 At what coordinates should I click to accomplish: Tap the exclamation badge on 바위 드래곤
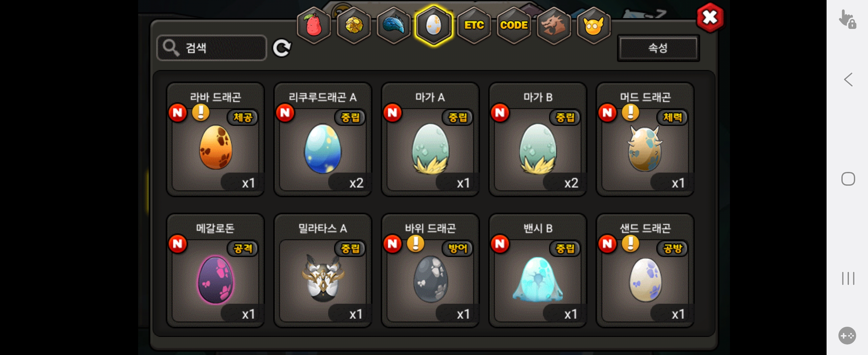[x=416, y=244]
